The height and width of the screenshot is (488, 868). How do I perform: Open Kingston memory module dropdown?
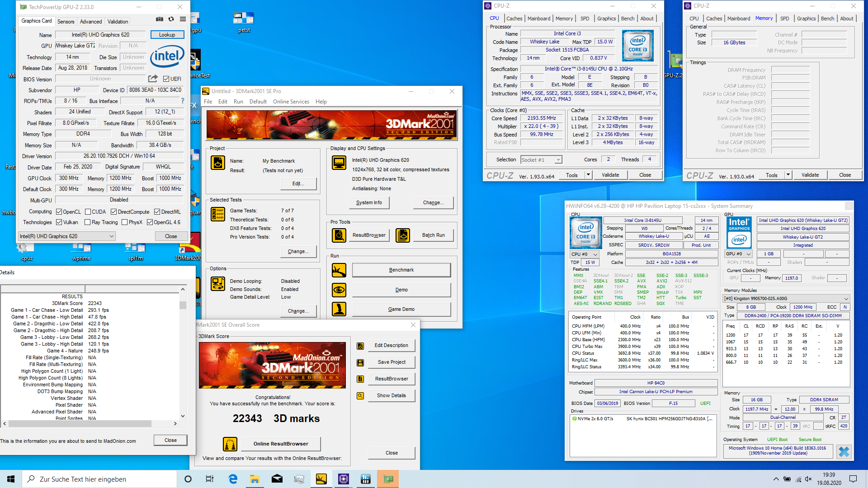[786, 299]
